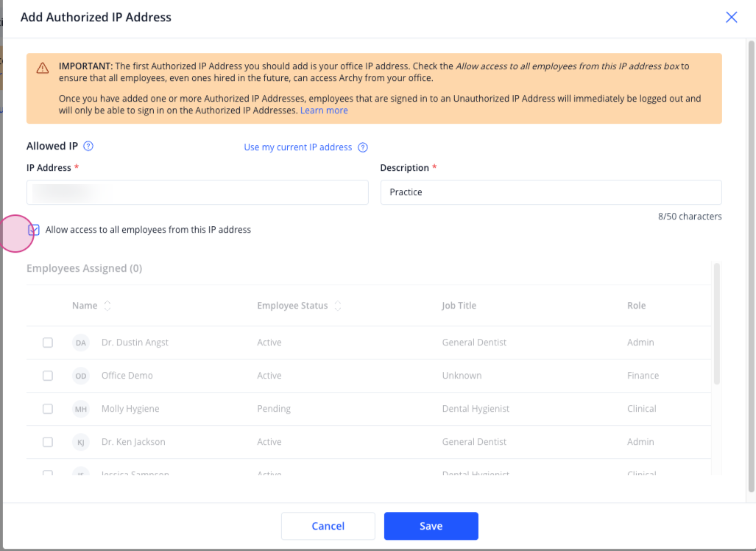Viewport: 756px width, 551px height.
Task: Select the Dr. Dustin Angst name
Action: pos(135,343)
